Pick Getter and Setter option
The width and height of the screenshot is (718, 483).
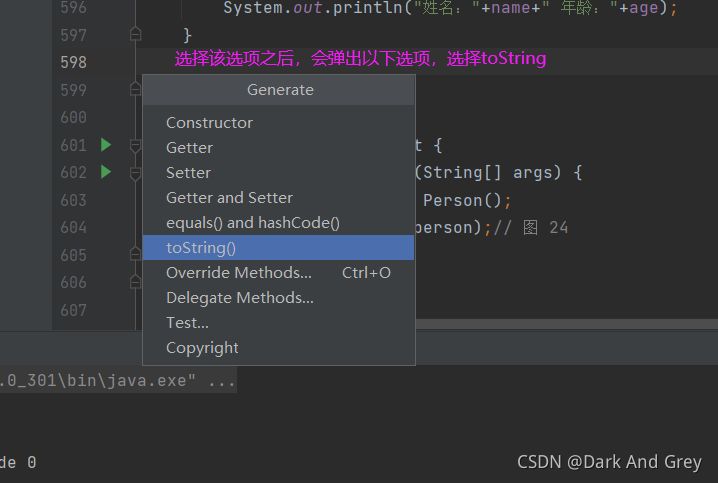[278, 198]
